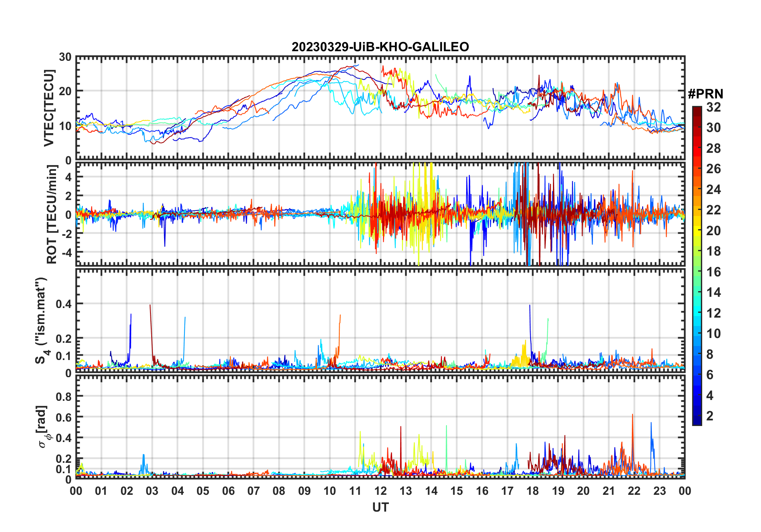The width and height of the screenshot is (761, 532).
Task: Click the VTEC[TECU] y-axis label
Action: (49, 108)
